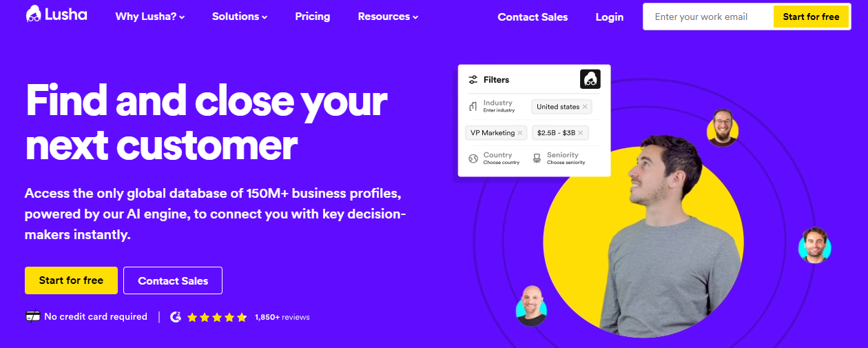Remove the VP Marketing filter tag
Viewport: 868px width, 348px height.
point(520,133)
